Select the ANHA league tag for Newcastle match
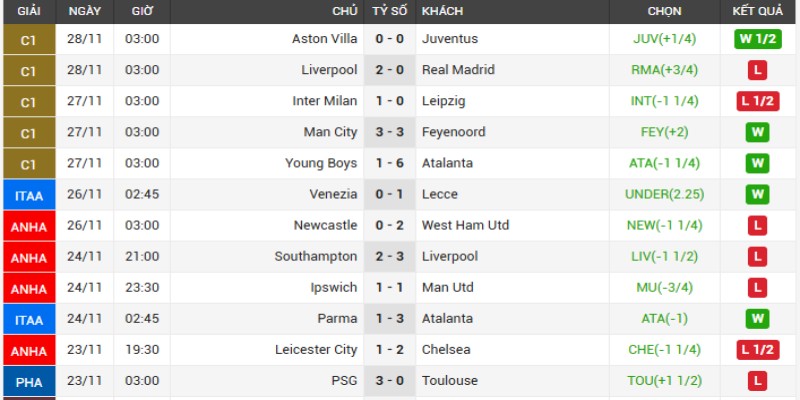The image size is (800, 400). (29, 226)
